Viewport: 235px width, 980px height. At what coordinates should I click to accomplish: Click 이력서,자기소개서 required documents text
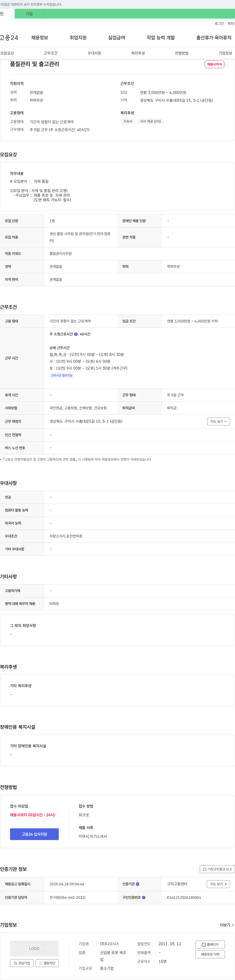tap(93, 836)
